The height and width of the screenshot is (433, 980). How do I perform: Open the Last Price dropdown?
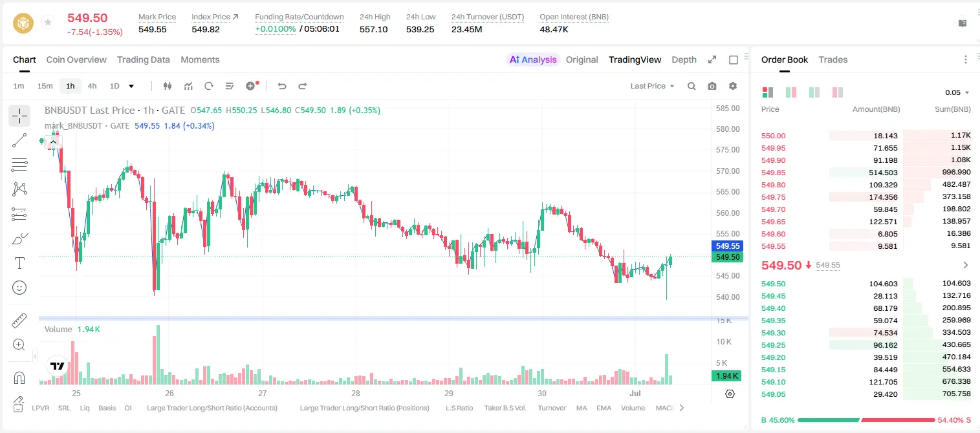pyautogui.click(x=652, y=86)
